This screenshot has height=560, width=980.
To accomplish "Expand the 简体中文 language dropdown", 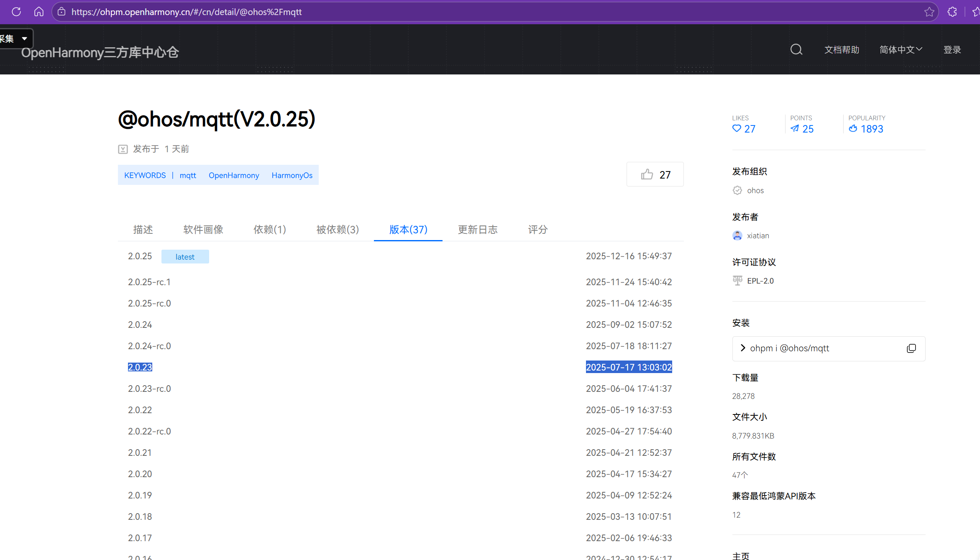I will (901, 50).
